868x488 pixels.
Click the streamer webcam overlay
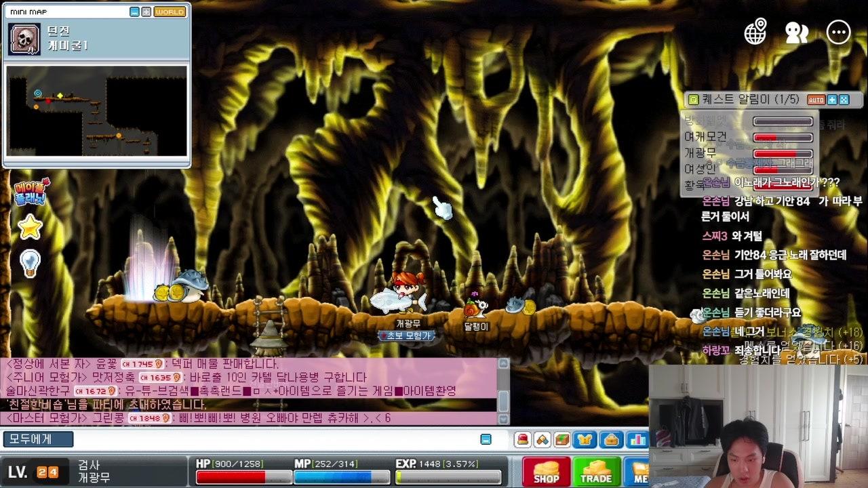click(x=758, y=426)
